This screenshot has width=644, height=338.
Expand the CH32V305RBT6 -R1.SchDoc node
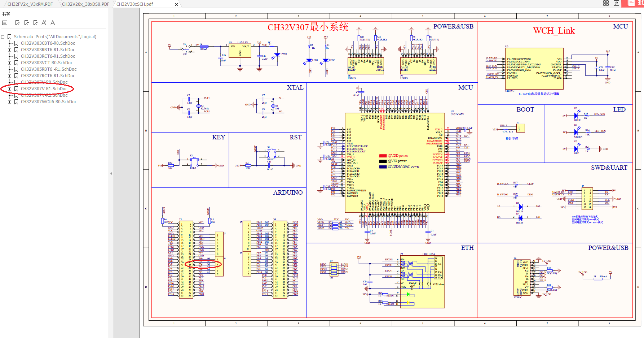point(10,69)
